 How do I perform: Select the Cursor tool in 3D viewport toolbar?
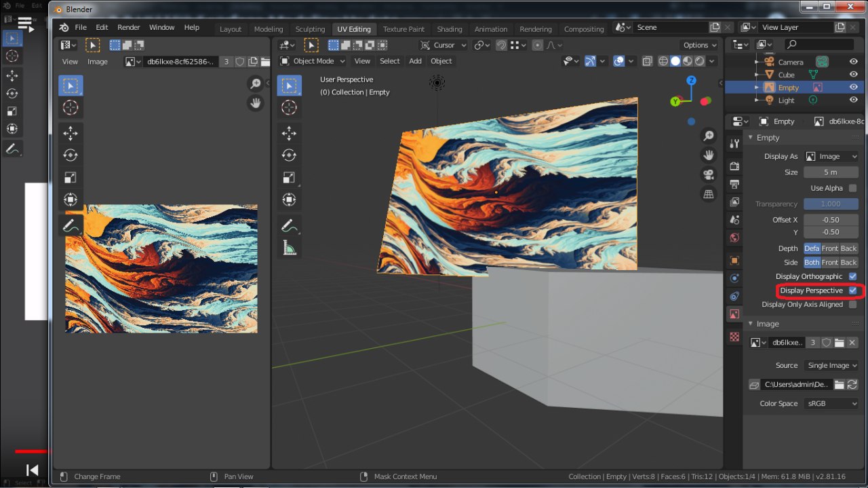[x=289, y=107]
